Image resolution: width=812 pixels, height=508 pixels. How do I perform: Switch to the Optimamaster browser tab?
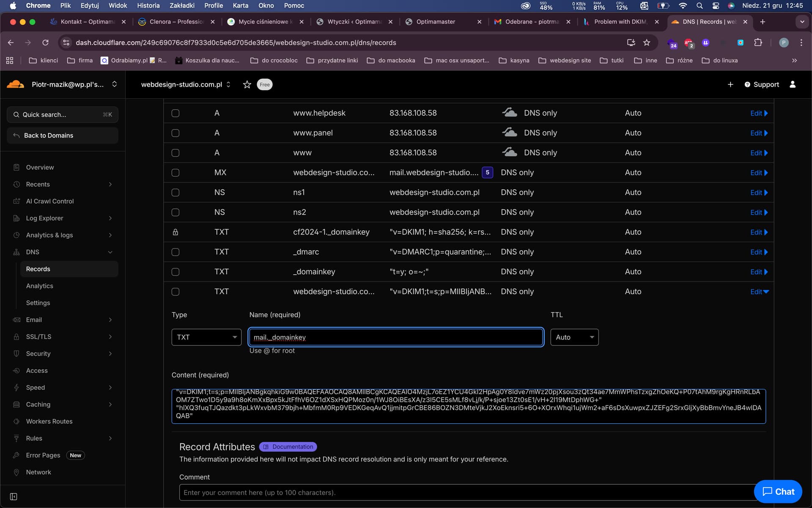coord(436,22)
